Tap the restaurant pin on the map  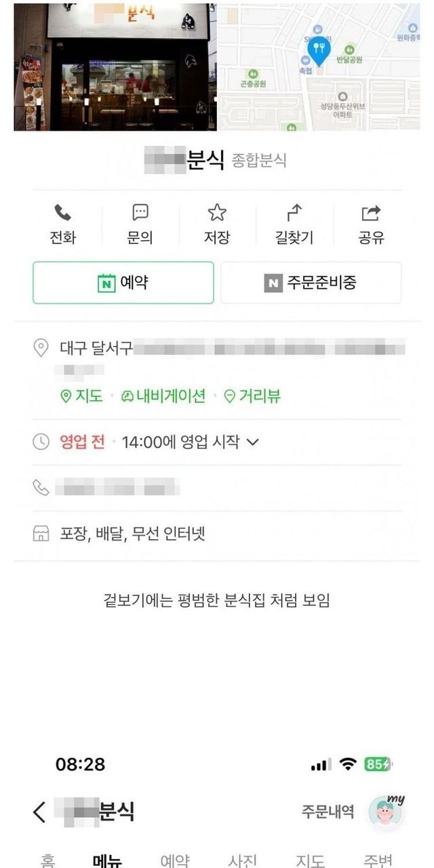tap(317, 48)
